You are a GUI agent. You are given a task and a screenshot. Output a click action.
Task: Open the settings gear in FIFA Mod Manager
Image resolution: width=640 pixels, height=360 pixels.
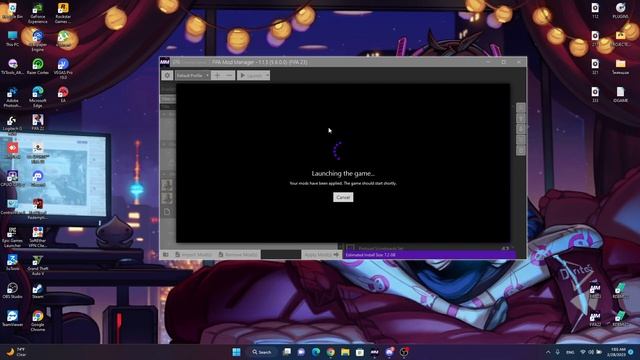[167, 75]
